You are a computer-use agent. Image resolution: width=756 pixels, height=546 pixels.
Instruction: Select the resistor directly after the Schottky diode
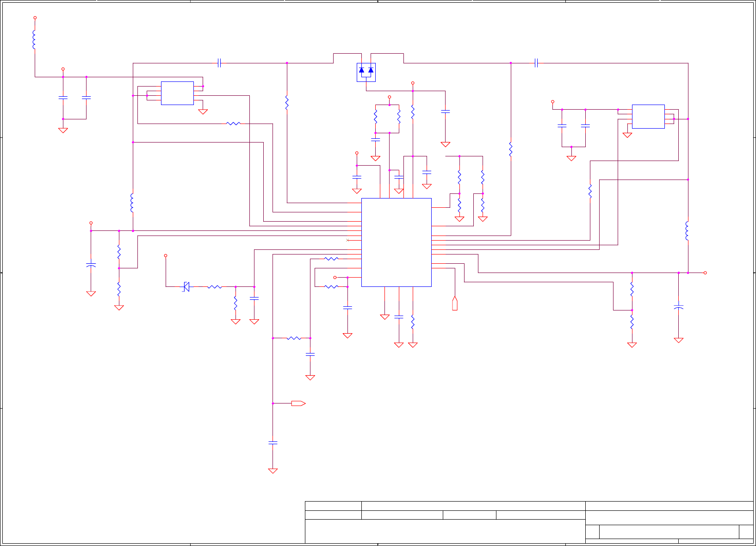coord(215,287)
